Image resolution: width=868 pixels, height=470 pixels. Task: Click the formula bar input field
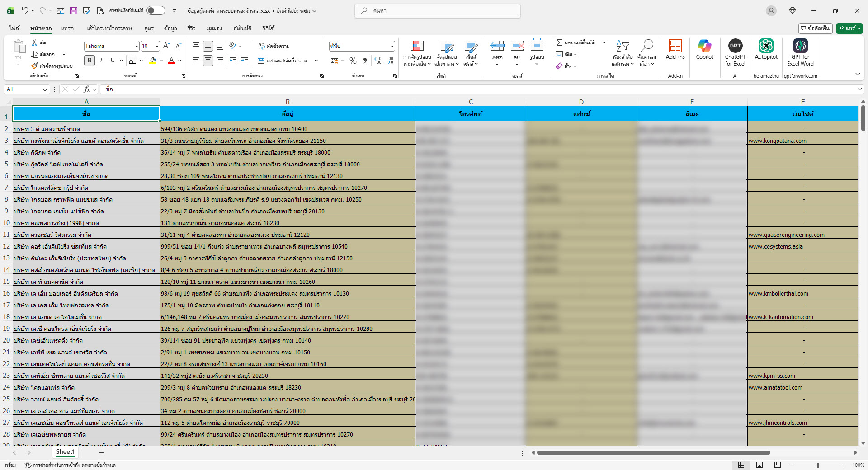452,89
